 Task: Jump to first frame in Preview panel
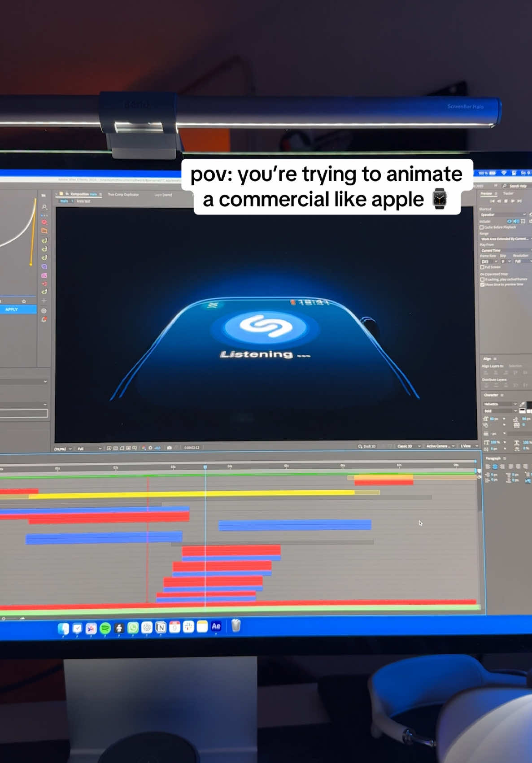point(492,201)
